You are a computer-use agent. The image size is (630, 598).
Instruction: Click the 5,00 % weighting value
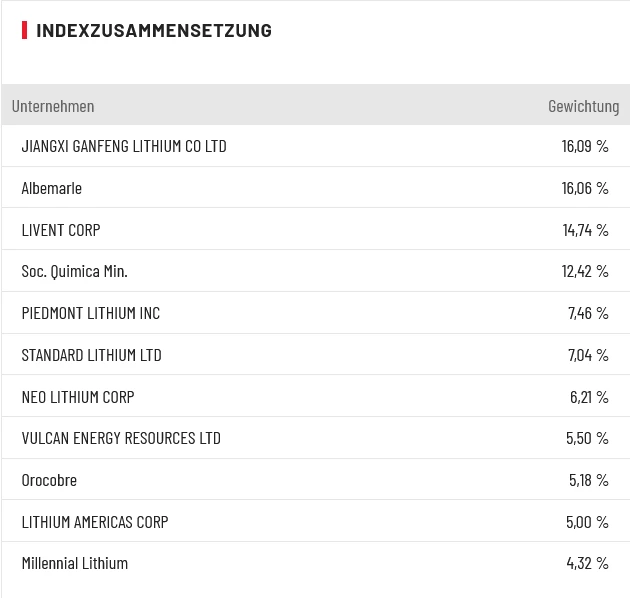pyautogui.click(x=587, y=522)
